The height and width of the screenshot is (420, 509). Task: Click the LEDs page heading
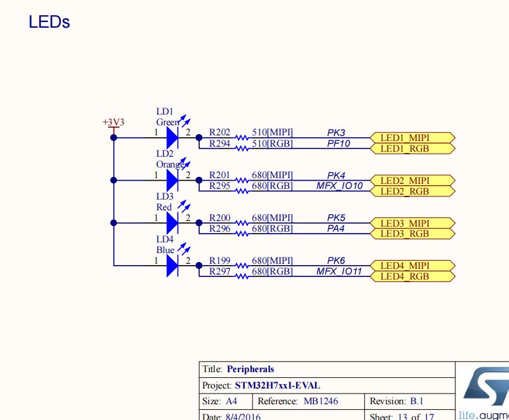(x=49, y=21)
